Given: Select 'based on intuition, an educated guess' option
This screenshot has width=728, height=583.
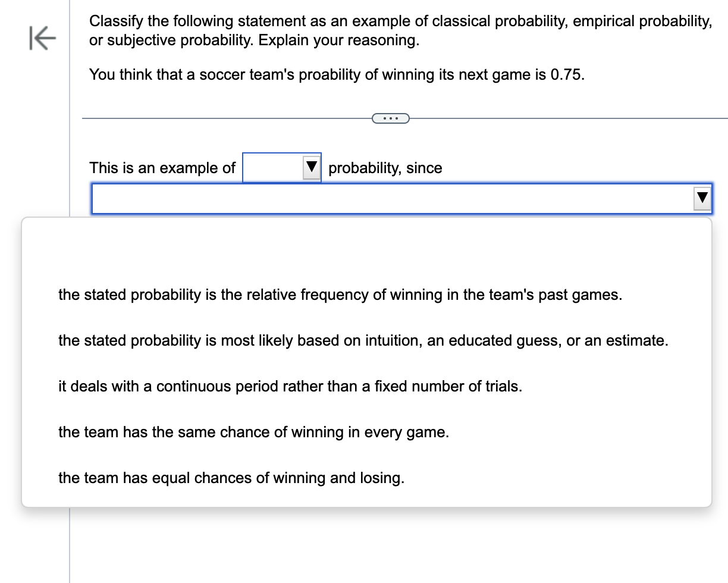Looking at the screenshot, I should click(x=363, y=340).
